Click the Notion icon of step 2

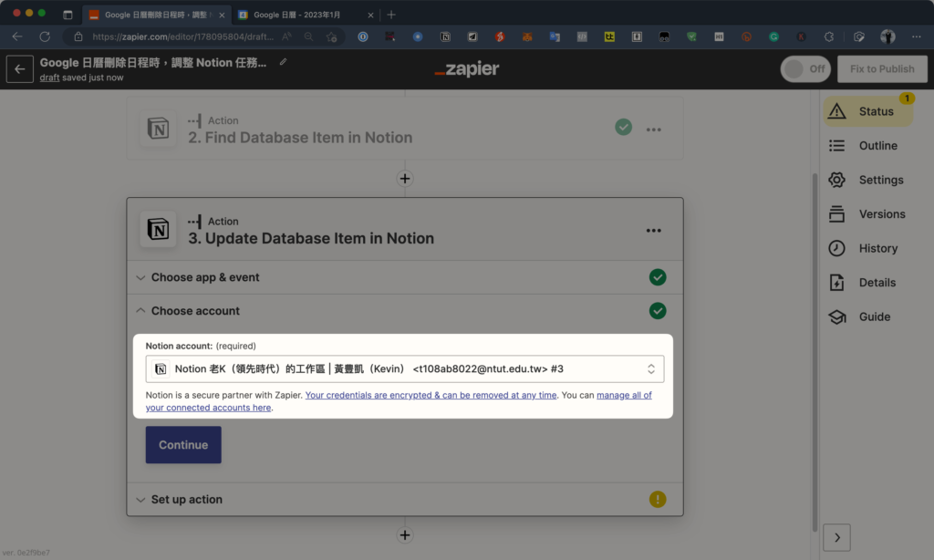coord(158,128)
